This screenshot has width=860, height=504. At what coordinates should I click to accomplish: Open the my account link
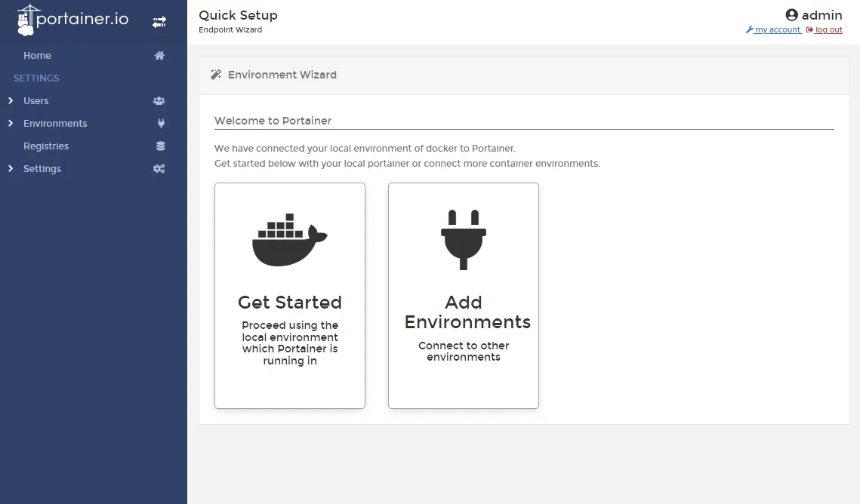click(778, 29)
